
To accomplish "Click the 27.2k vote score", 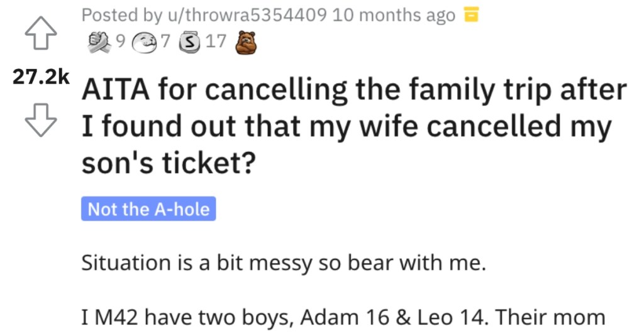I will tap(41, 77).
